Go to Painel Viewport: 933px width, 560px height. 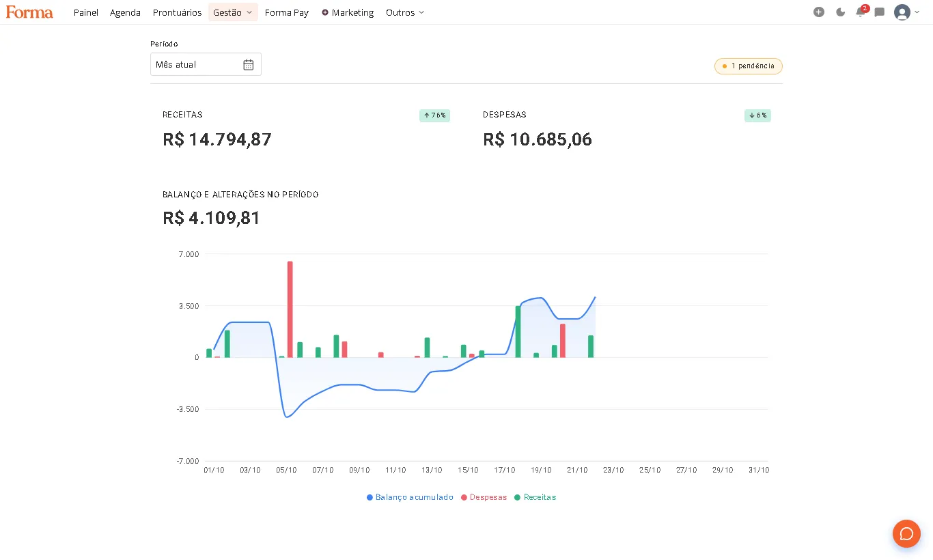(x=86, y=12)
